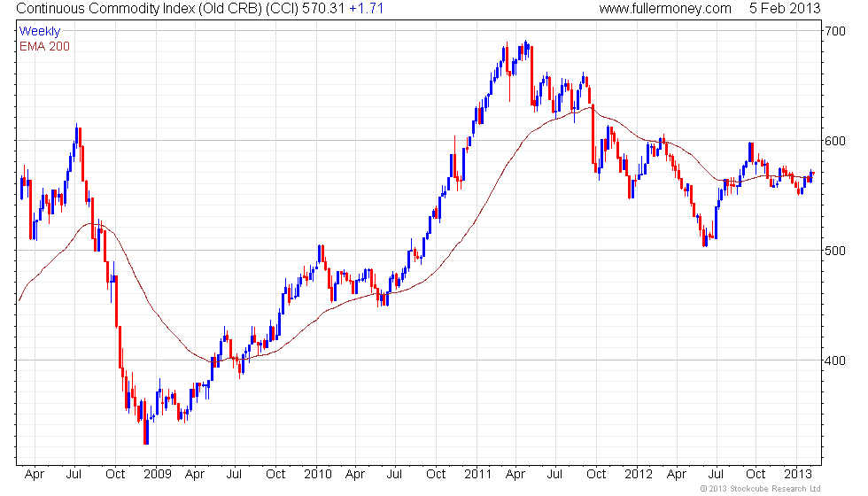Click the '5 Feb 2013' date
868x496 pixels.
point(785,9)
